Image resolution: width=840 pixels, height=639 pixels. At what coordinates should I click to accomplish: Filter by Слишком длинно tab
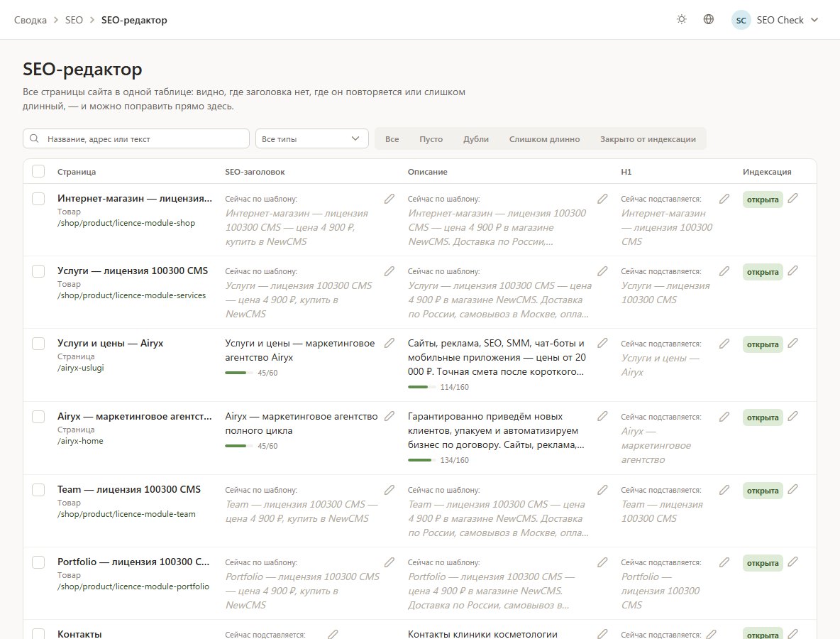click(x=544, y=139)
